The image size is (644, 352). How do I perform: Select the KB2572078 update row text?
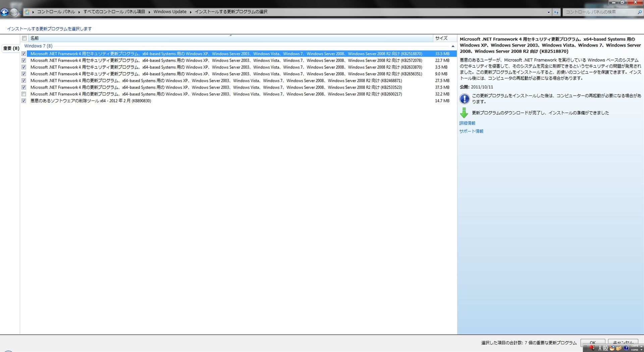(x=226, y=60)
